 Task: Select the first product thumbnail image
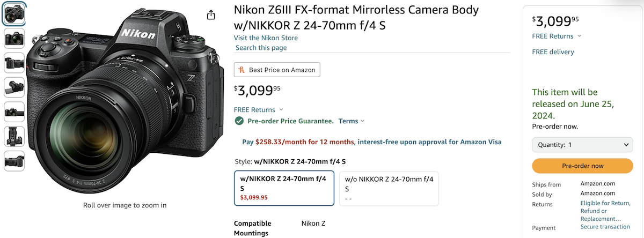[14, 14]
